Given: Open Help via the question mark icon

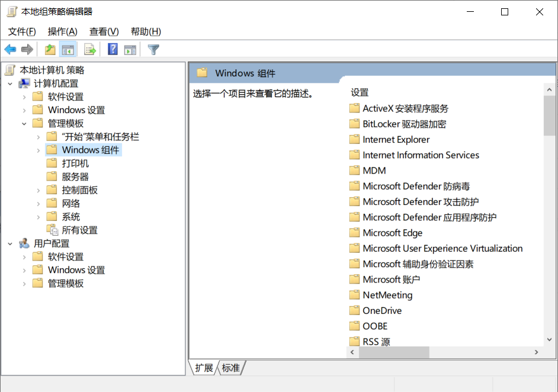Looking at the screenshot, I should 113,50.
